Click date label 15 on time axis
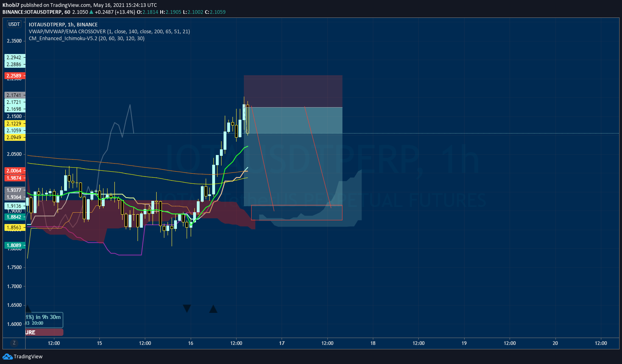Image resolution: width=622 pixels, height=364 pixels. [99, 343]
